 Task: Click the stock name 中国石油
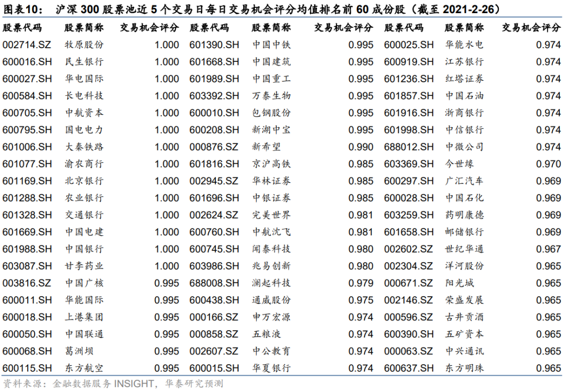click(x=464, y=96)
